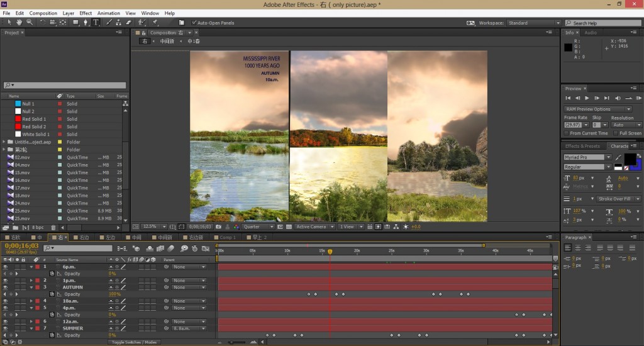
Task: Open the RAM Preview Options button
Action: coord(597,109)
